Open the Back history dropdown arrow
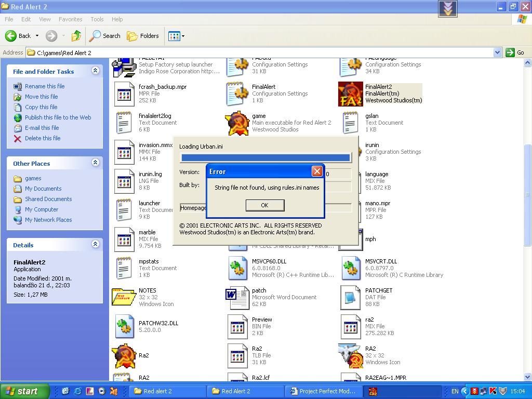Viewport: 532px width, 399px height. click(37, 36)
